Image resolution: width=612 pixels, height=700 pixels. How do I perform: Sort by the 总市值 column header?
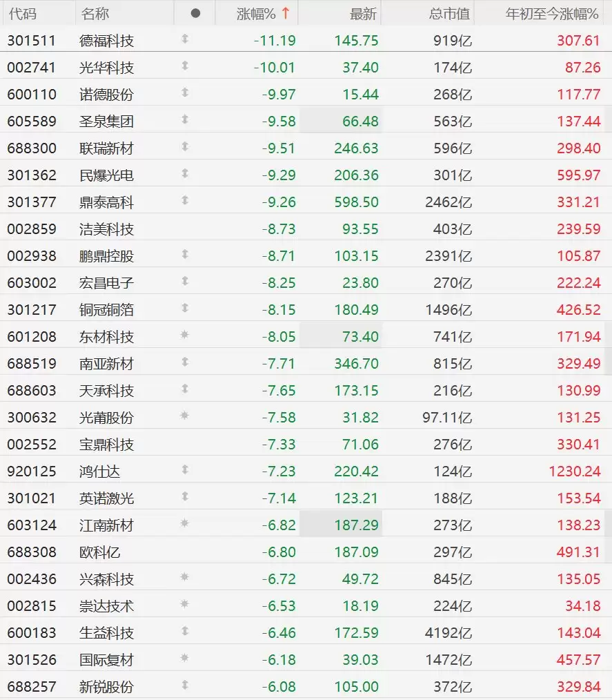[x=450, y=14]
